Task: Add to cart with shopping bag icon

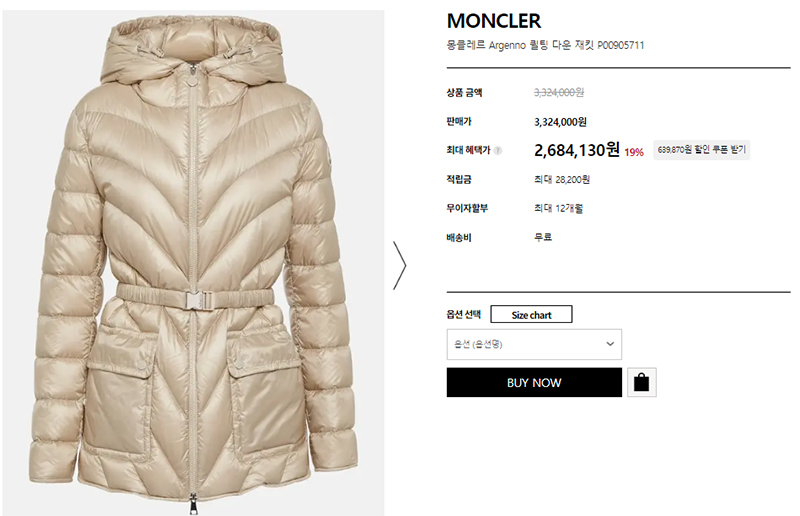Action: coord(641,382)
